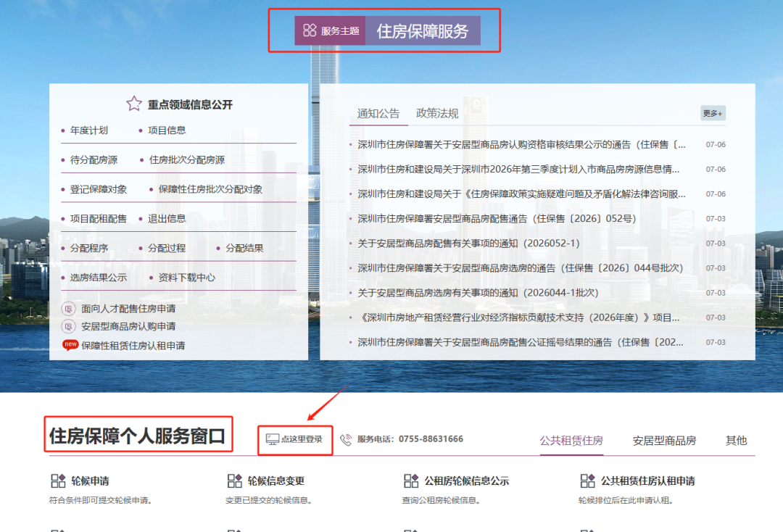
Task: Select the 公共租赁住房 tab
Action: coord(571,441)
